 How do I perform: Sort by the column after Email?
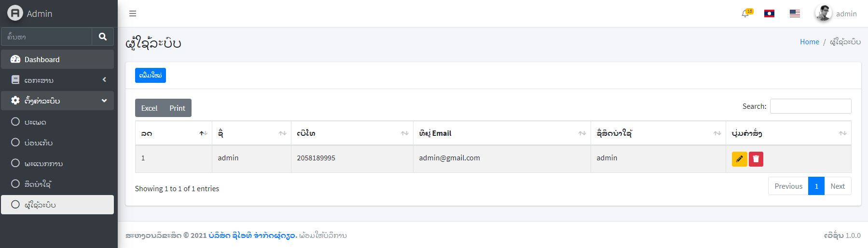[x=658, y=133]
